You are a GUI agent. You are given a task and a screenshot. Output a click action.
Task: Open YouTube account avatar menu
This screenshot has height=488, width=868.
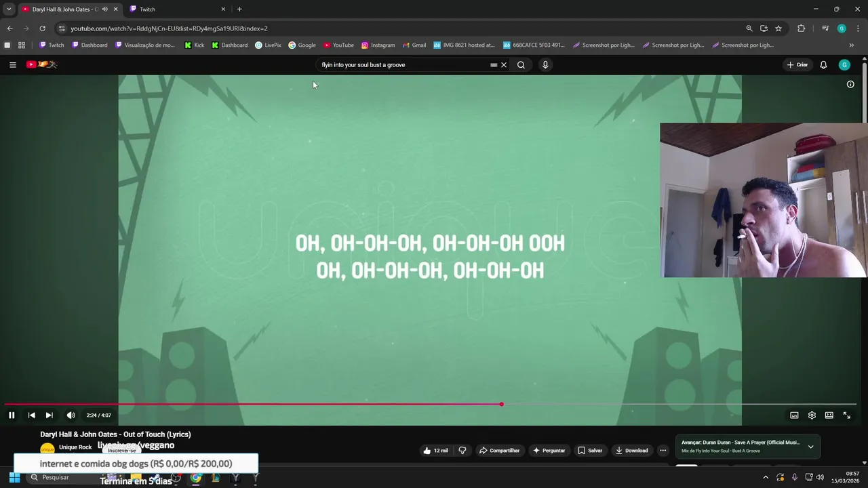(x=844, y=65)
